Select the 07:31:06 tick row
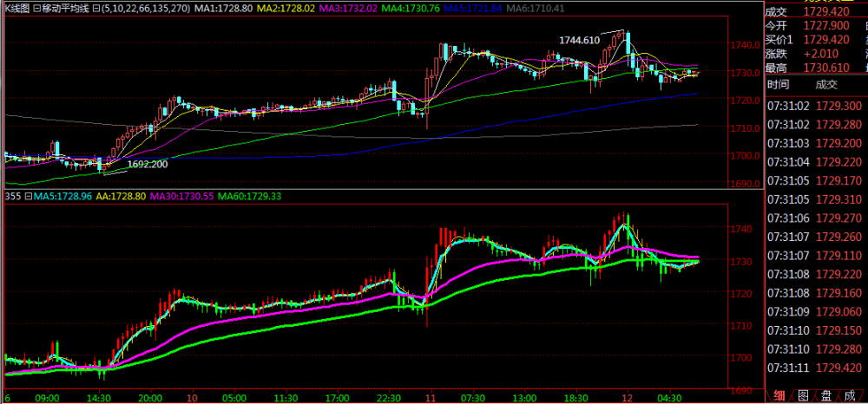This screenshot has width=868, height=404. (816, 218)
